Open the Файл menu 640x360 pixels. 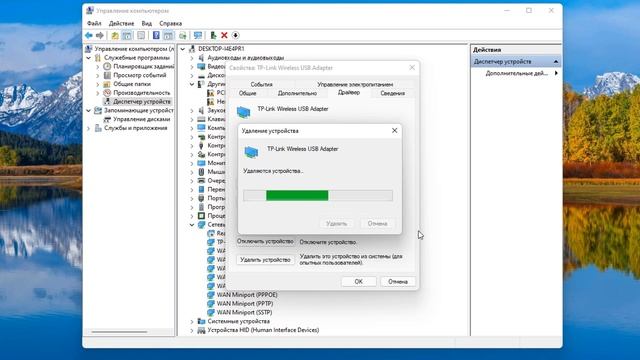[x=94, y=23]
